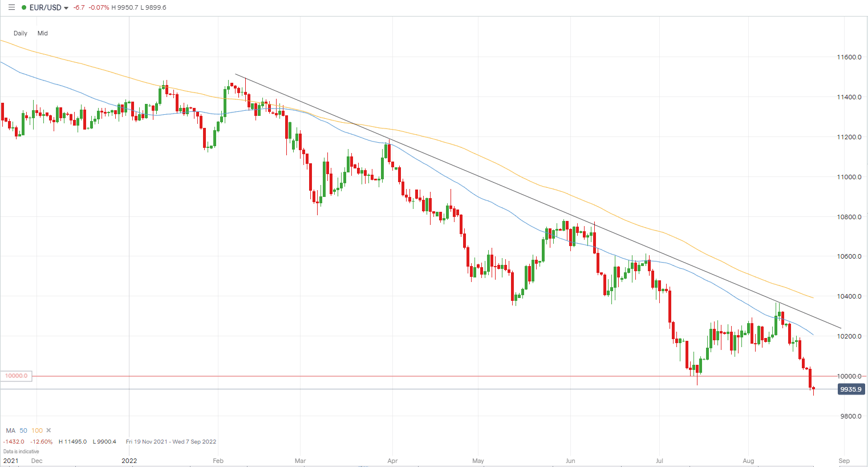
Task: Click the Data is indicative note
Action: tap(21, 452)
